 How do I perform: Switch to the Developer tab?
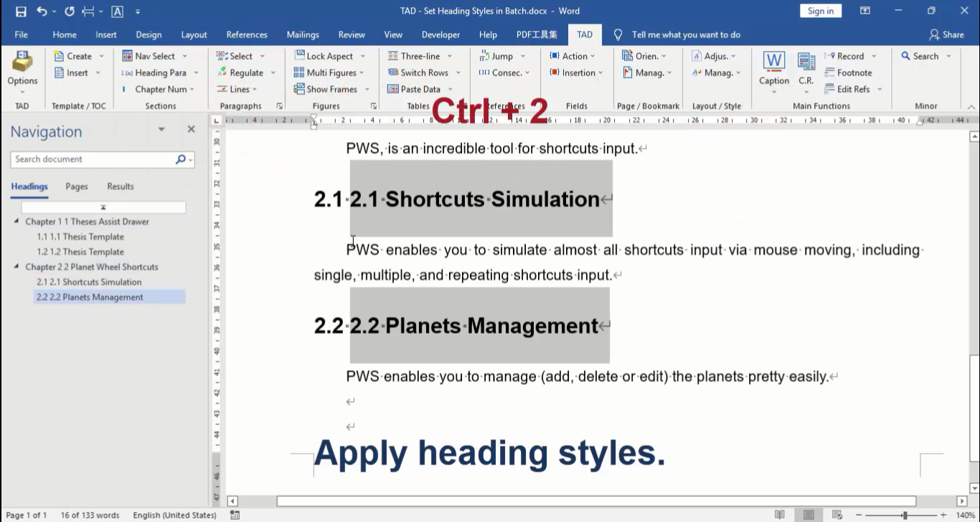point(440,34)
